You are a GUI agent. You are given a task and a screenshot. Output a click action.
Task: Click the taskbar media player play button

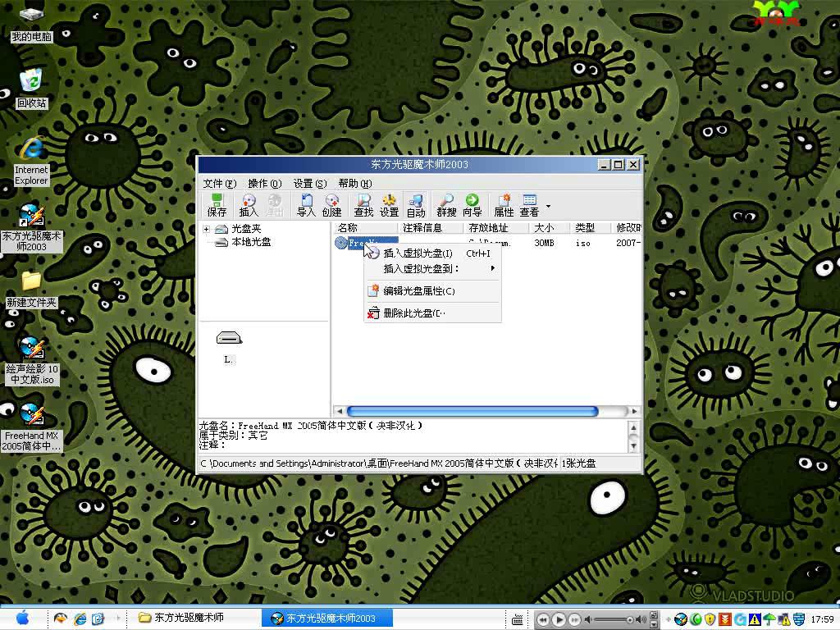559,620
